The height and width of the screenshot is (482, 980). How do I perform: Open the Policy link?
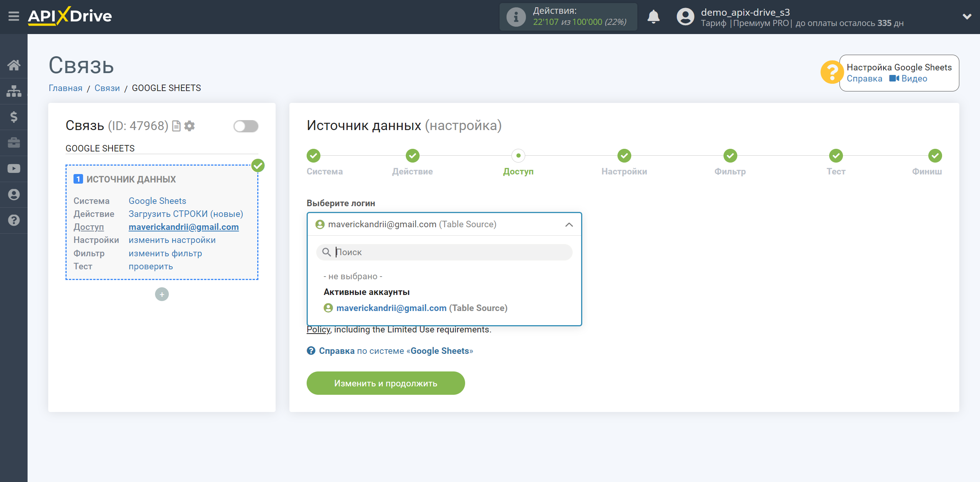point(318,329)
